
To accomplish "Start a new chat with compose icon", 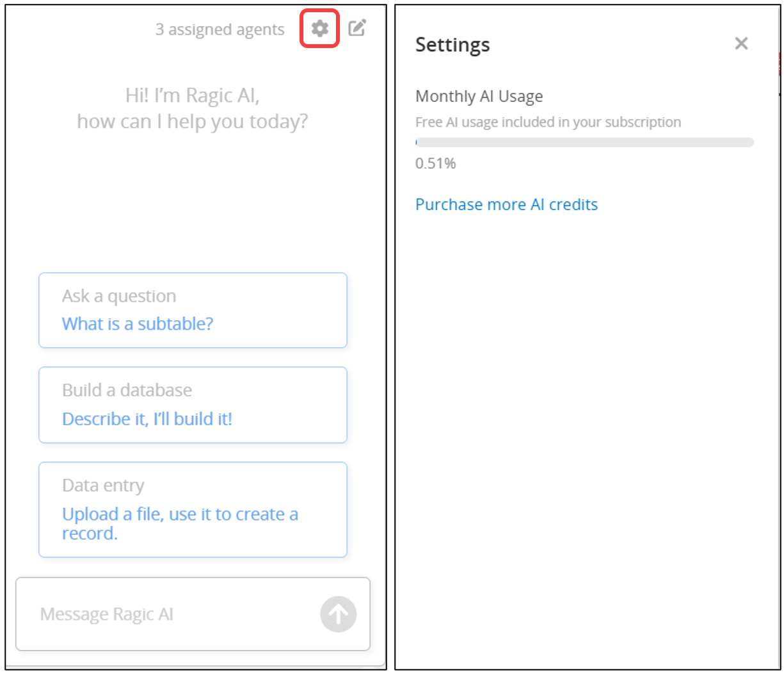I will click(x=356, y=28).
